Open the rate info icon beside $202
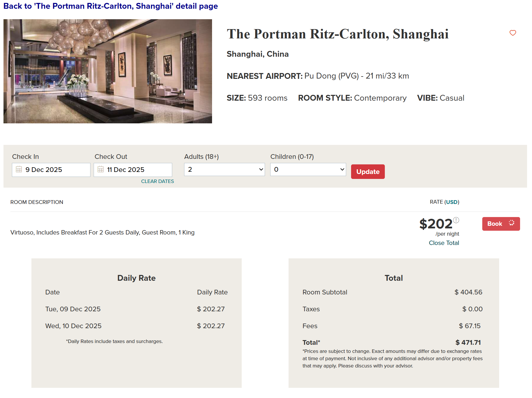Viewport: 532px width, 398px height. 456,220
